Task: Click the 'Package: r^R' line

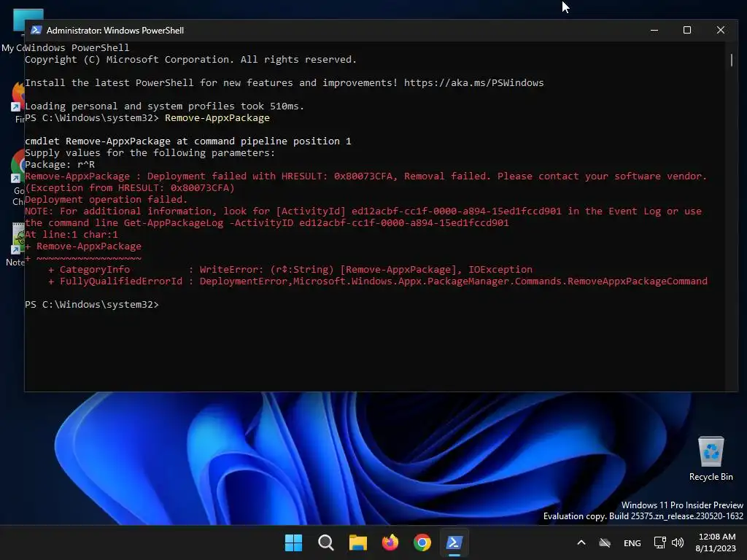Action: click(x=60, y=164)
